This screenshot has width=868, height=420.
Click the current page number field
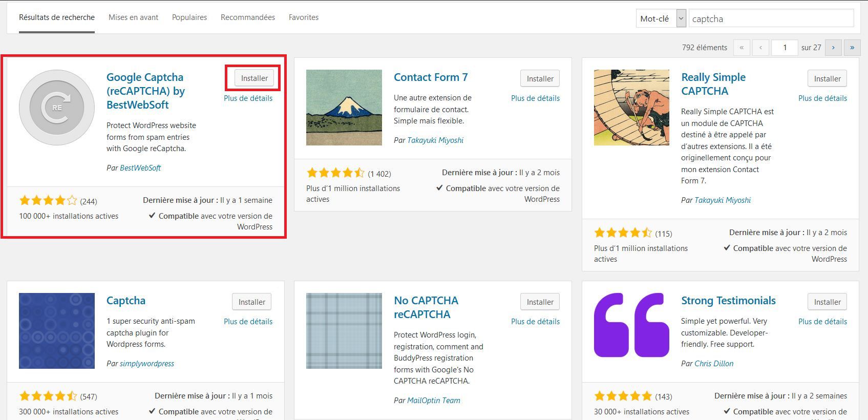point(785,48)
